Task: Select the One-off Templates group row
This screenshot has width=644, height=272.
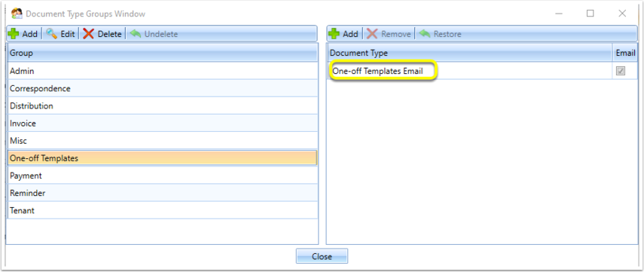Action: point(163,157)
